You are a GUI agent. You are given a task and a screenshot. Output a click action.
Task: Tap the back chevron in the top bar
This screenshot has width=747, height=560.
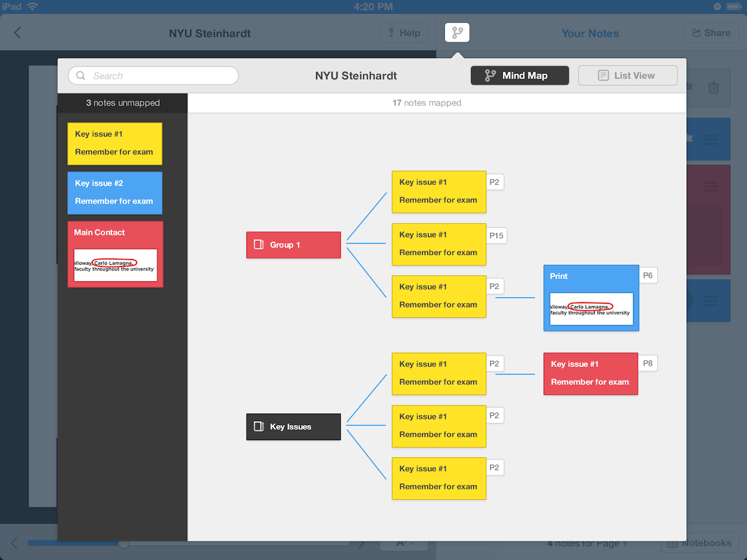click(17, 33)
